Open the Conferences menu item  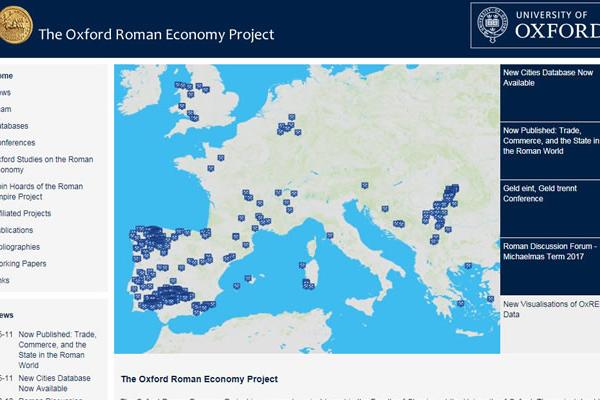point(17,143)
